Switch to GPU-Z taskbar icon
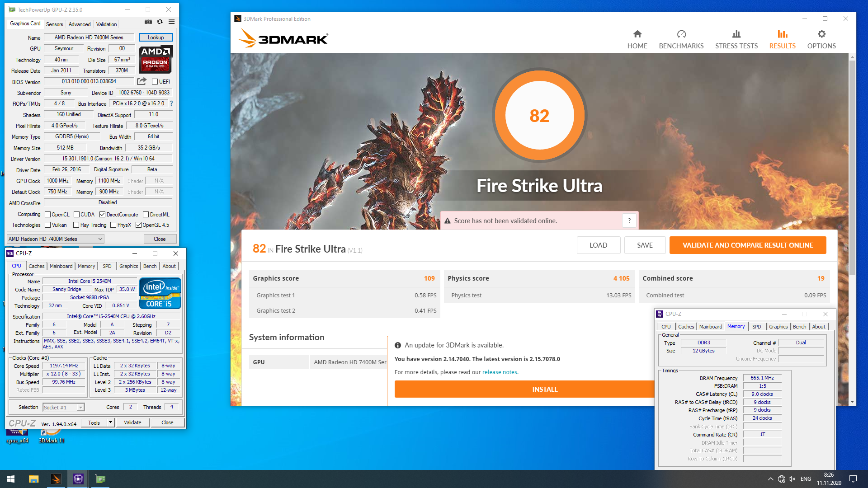This screenshot has height=488, width=868. click(100, 479)
